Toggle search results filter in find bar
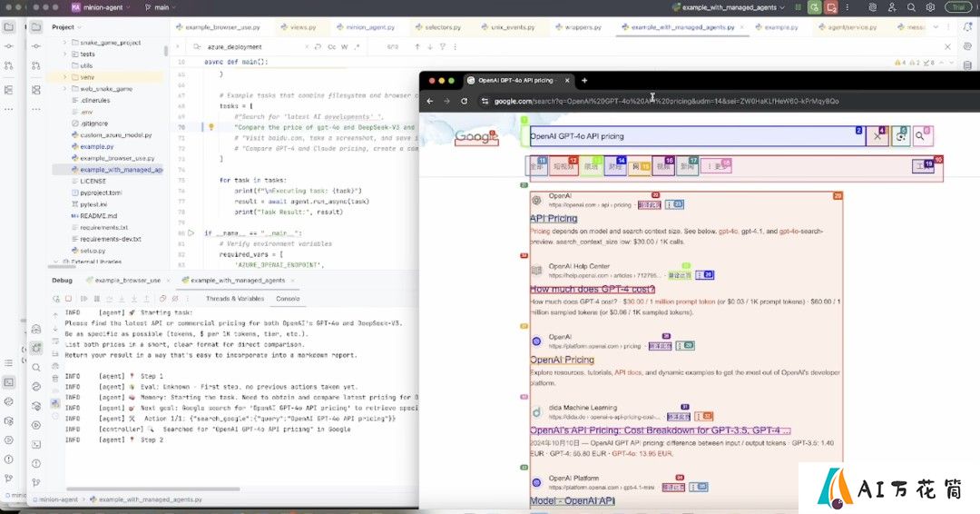Viewport: 980px width, 514px height. coord(443,47)
